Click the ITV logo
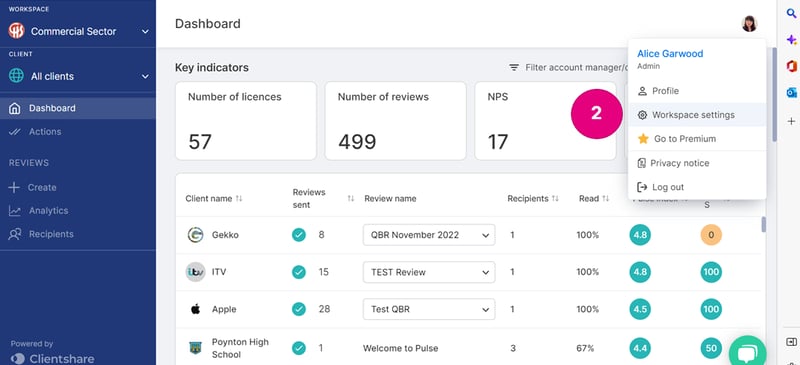800x365 pixels. coord(195,272)
